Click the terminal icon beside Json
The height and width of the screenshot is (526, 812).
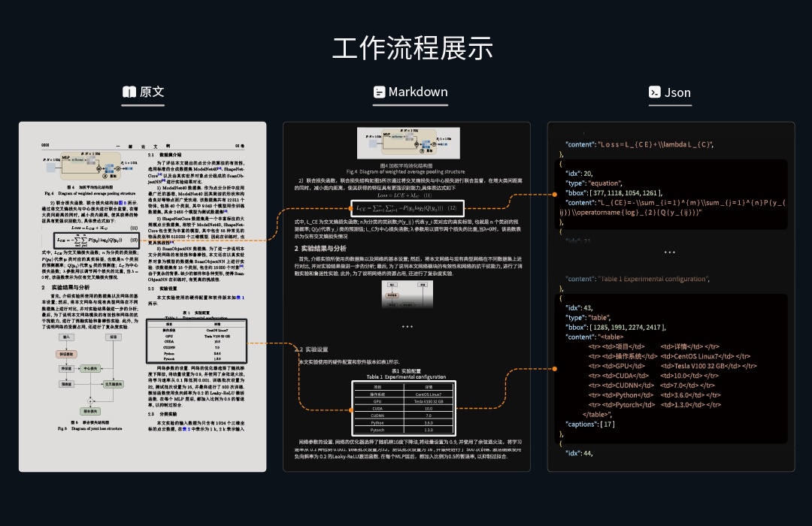point(655,92)
